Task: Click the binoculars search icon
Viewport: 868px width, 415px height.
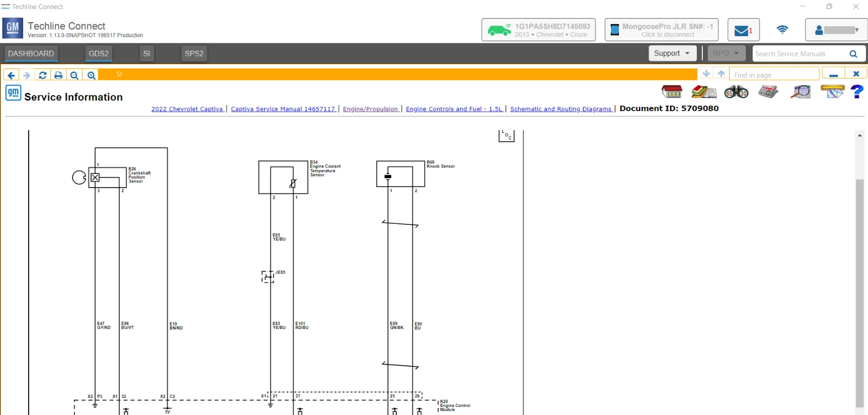Action: coord(736,92)
